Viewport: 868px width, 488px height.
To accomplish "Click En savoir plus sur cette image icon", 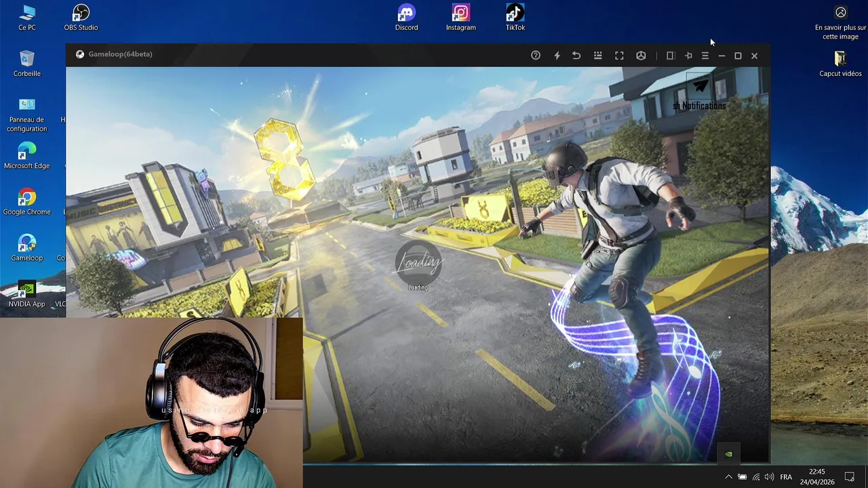I will pyautogui.click(x=841, y=22).
